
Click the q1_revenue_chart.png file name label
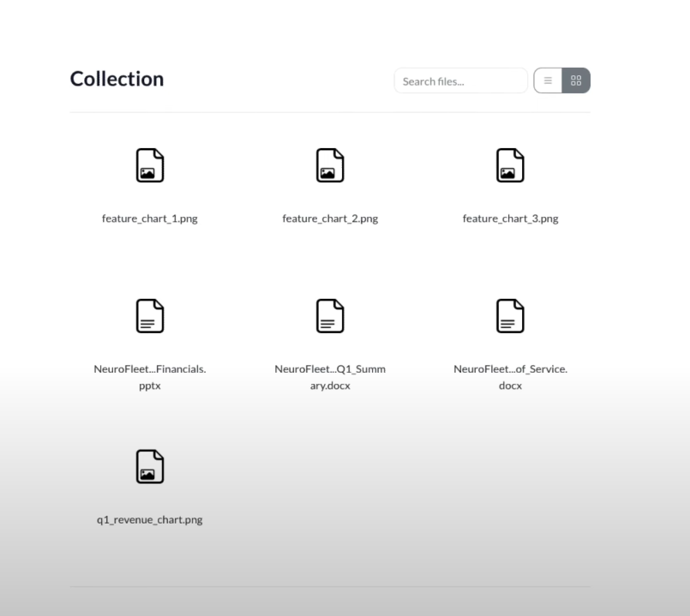[x=150, y=519]
